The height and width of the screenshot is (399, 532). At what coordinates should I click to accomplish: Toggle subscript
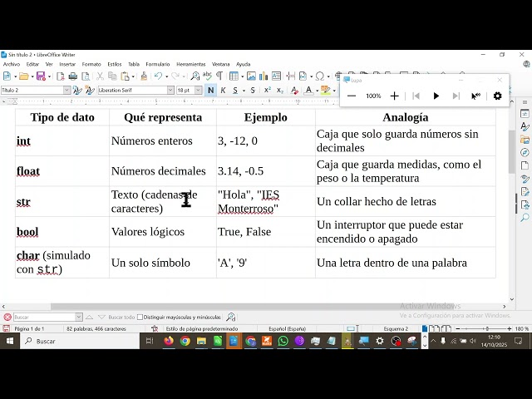280,91
